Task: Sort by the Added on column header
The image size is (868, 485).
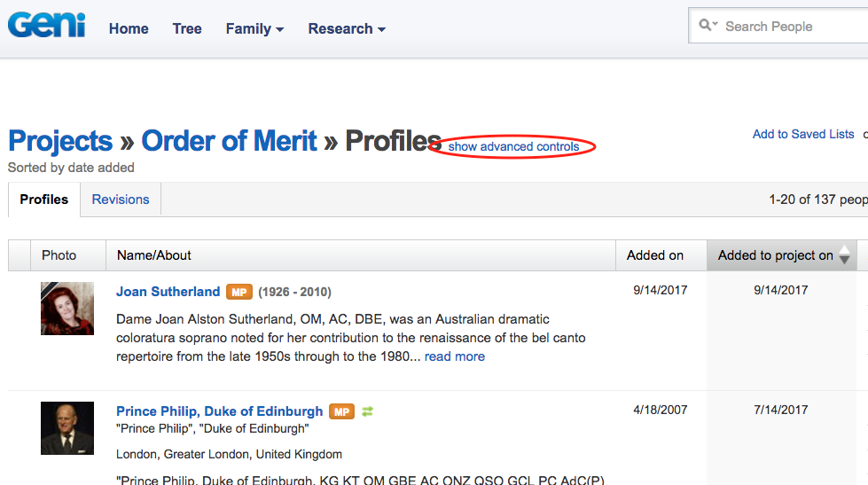Action: coord(655,255)
